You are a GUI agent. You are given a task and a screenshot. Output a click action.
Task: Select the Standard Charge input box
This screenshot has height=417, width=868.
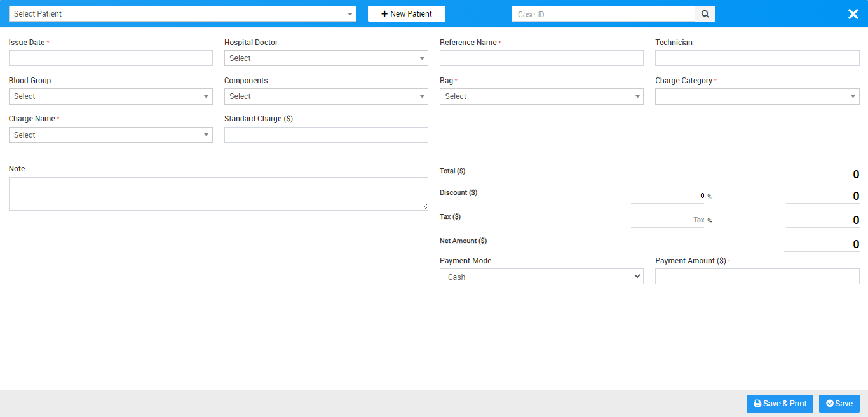click(326, 135)
